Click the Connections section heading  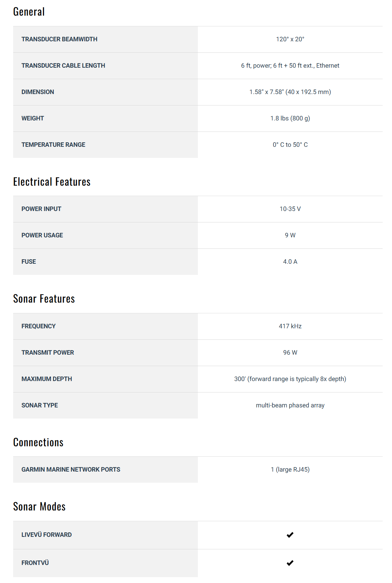coord(38,442)
